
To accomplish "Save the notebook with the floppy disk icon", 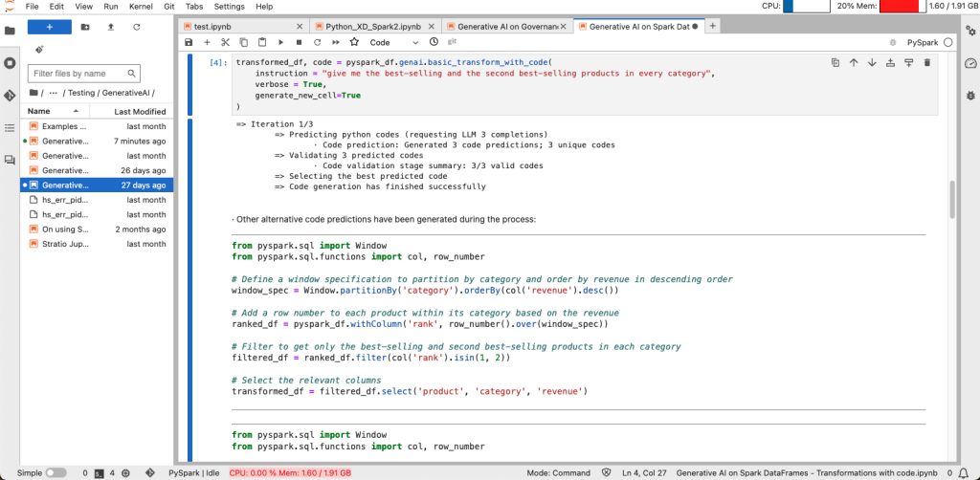I will click(x=189, y=42).
